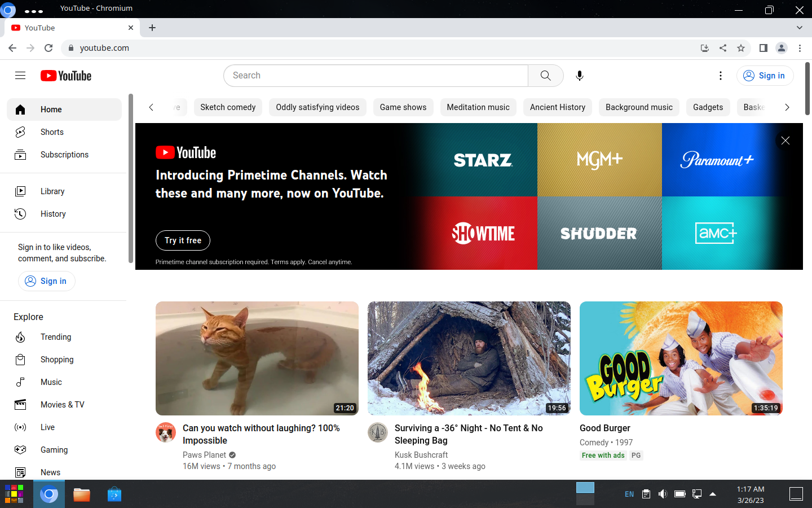Viewport: 812px width, 508px height.
Task: Select Ancient History chip
Action: pos(558,107)
